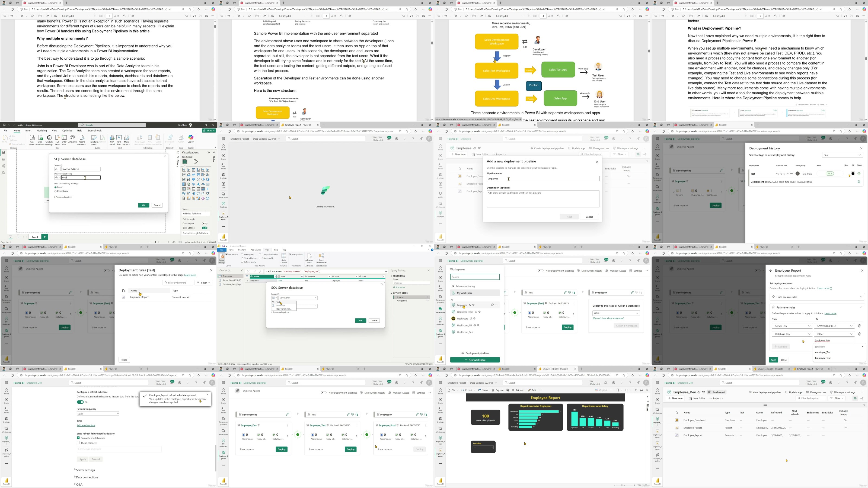Select the Python visual icon

pyautogui.click(x=184, y=194)
